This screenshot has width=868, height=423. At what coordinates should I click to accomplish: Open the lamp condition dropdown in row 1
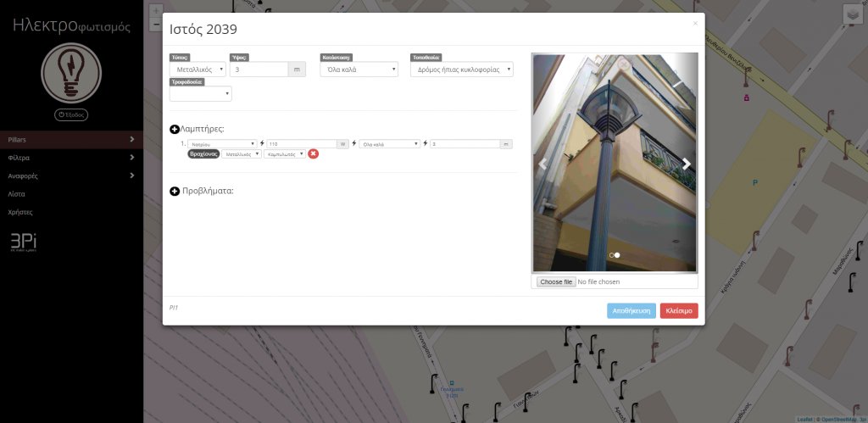[389, 144]
